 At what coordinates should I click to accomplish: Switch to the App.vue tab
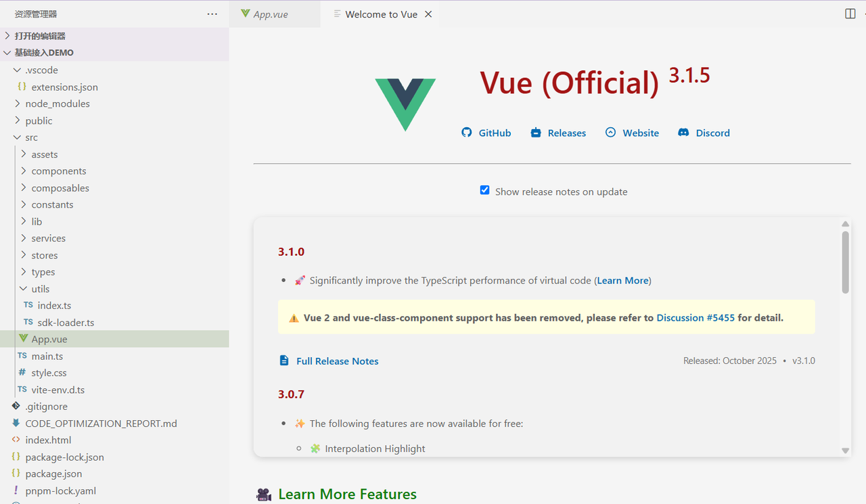[x=270, y=14]
